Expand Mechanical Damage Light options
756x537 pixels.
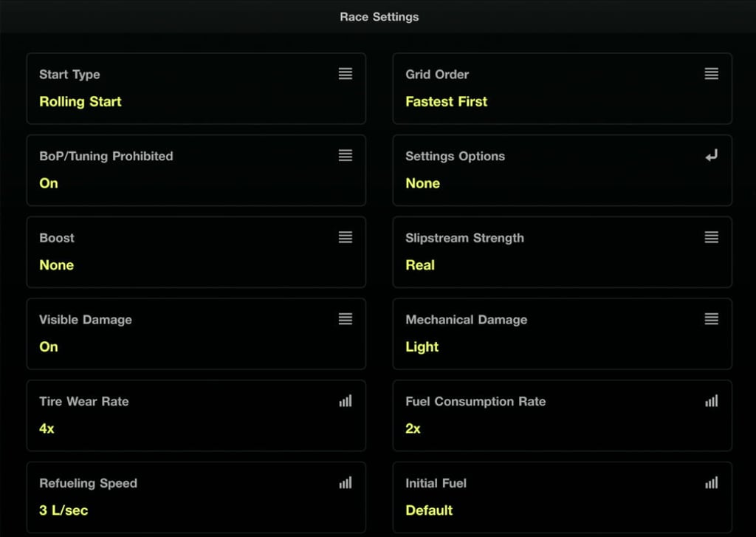(x=422, y=346)
